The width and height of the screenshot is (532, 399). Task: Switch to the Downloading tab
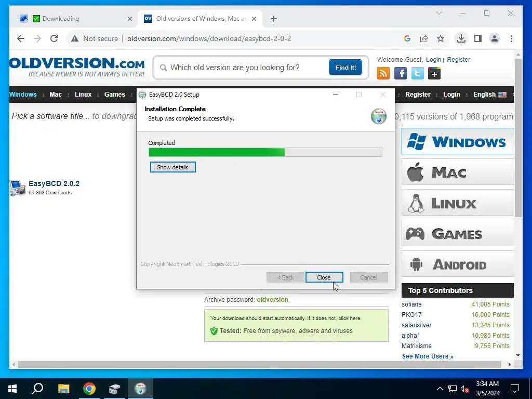pyautogui.click(x=76, y=19)
